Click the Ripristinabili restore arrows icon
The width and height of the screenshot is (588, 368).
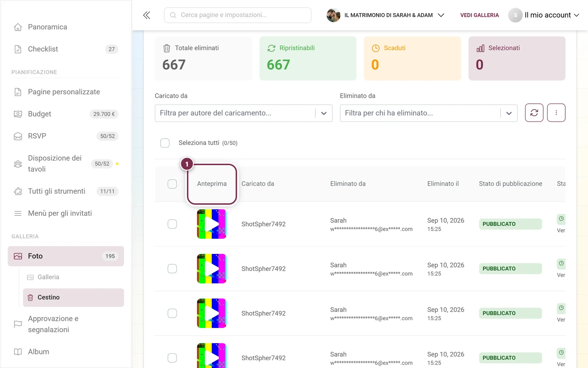click(272, 48)
